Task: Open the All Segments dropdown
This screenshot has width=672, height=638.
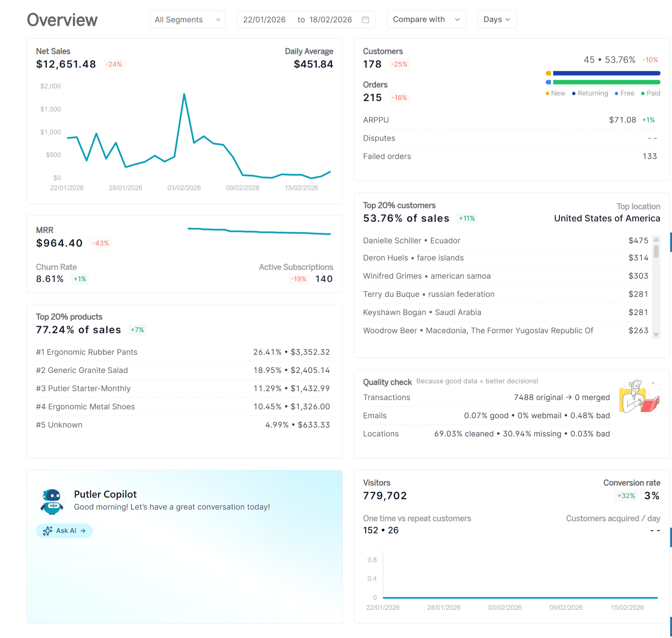Action: [x=187, y=19]
